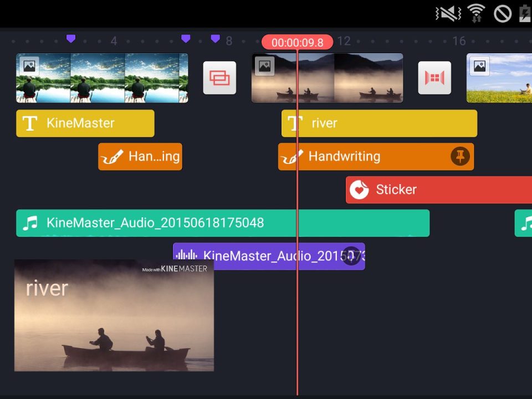Tap the 00:00:09.8 playhead timestamp
This screenshot has width=532, height=399.
point(298,42)
